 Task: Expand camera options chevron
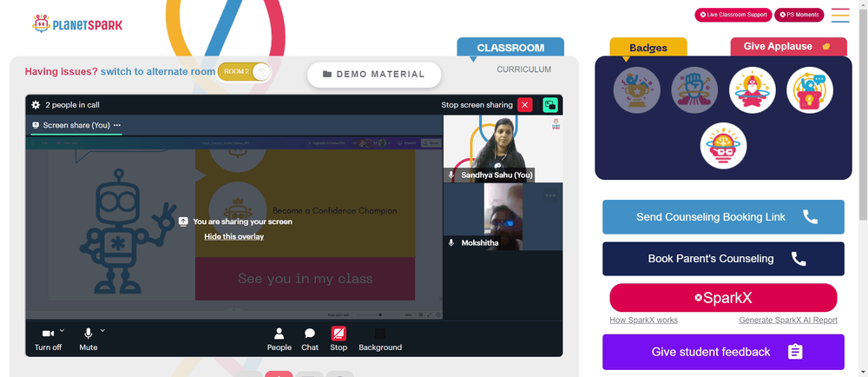(62, 330)
